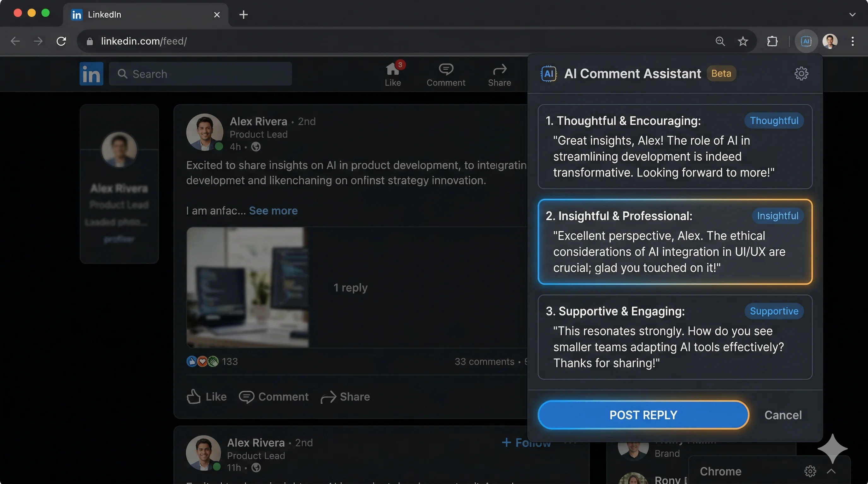Open Alex Rivera name on 11h post
The width and height of the screenshot is (868, 484).
pyautogui.click(x=256, y=442)
